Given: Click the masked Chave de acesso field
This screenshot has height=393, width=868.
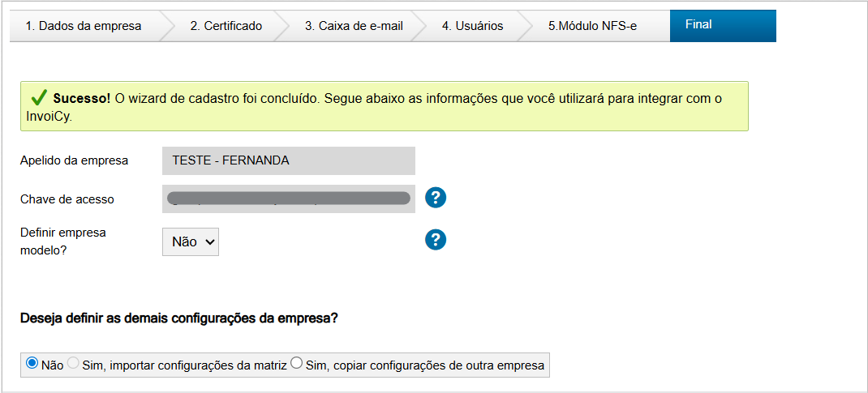Looking at the screenshot, I should (289, 199).
